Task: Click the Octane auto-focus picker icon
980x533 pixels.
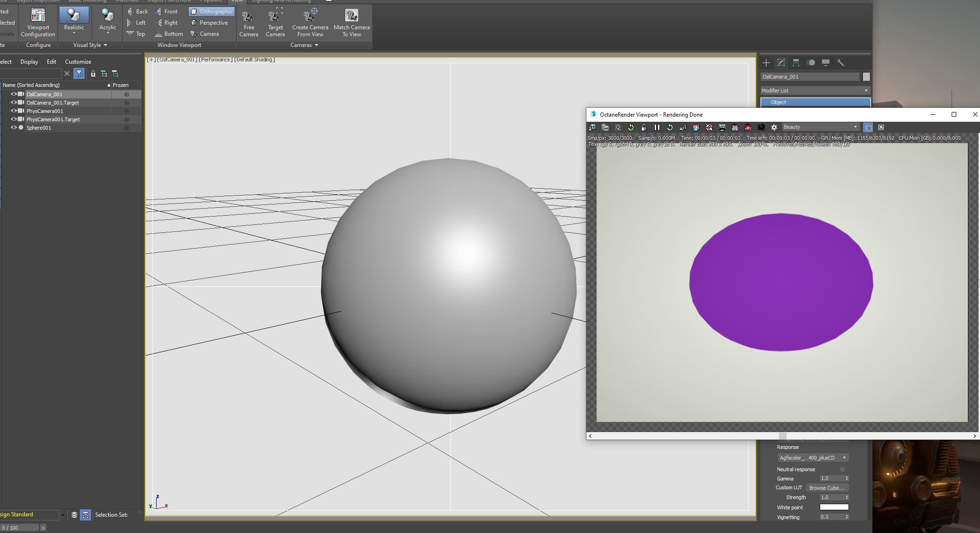Action: [x=683, y=127]
